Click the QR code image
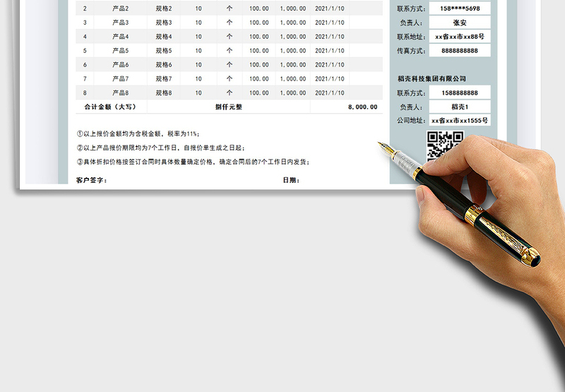 pyautogui.click(x=445, y=146)
